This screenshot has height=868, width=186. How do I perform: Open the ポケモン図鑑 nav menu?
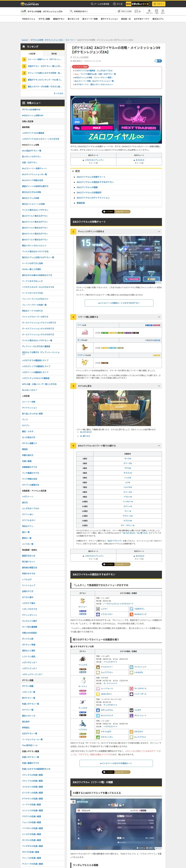click(44, 19)
